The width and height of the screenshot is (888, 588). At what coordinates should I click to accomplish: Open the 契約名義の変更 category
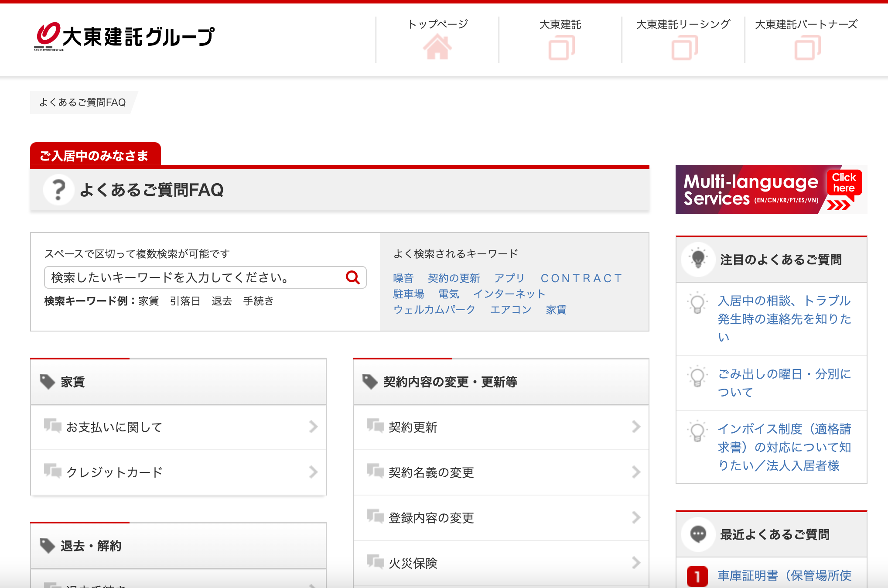(x=501, y=472)
